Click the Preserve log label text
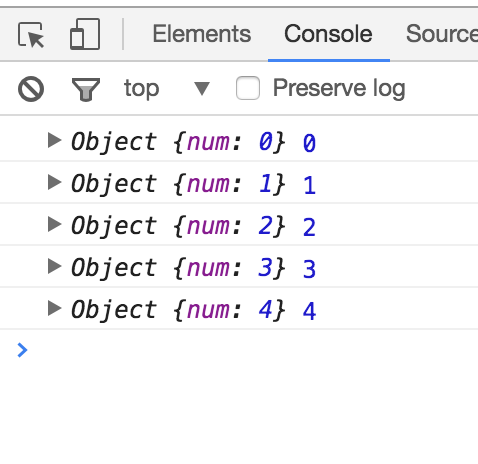The image size is (478, 464). 339,88
